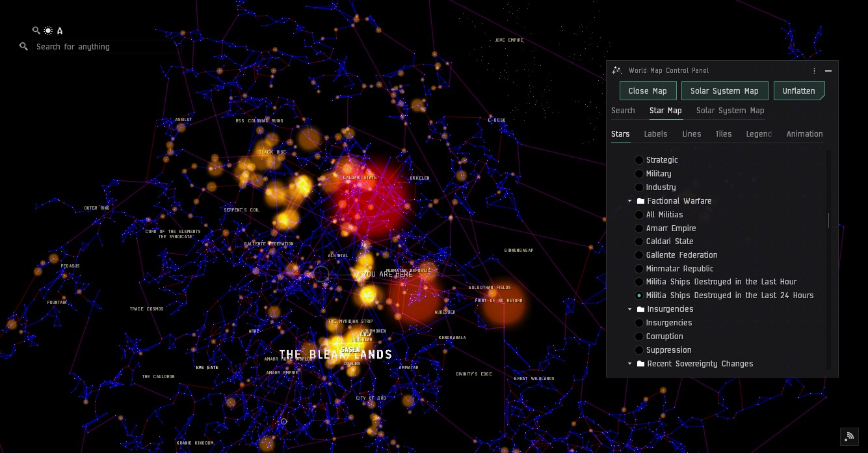Screen dimensions: 868x453
Task: Select the Strategic star filter
Action: click(639, 160)
